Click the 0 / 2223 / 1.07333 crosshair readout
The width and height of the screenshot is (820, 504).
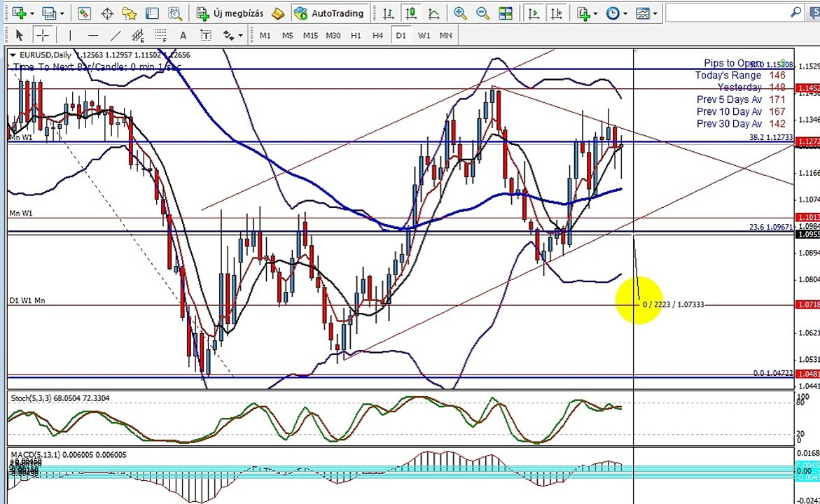[x=673, y=304]
